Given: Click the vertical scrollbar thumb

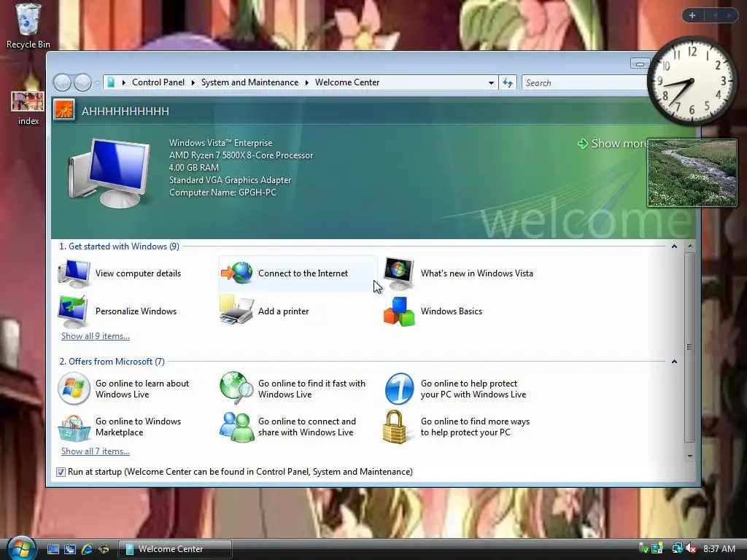Looking at the screenshot, I should 690,347.
